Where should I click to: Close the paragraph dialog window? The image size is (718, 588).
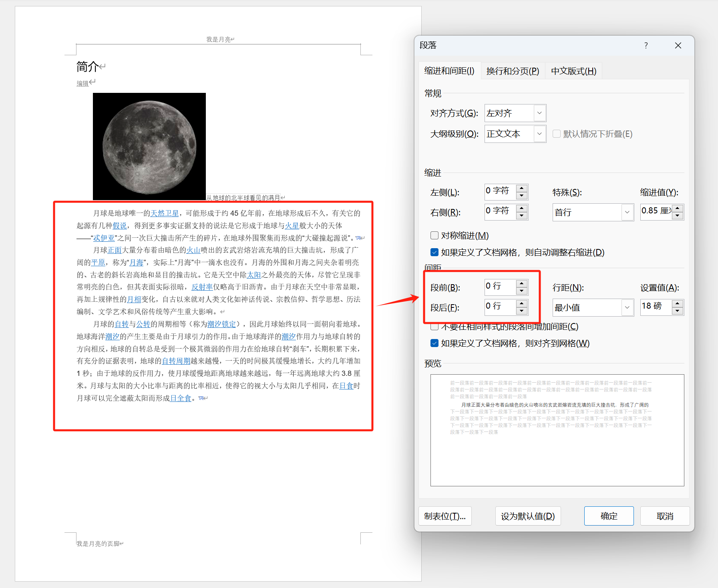pyautogui.click(x=678, y=46)
